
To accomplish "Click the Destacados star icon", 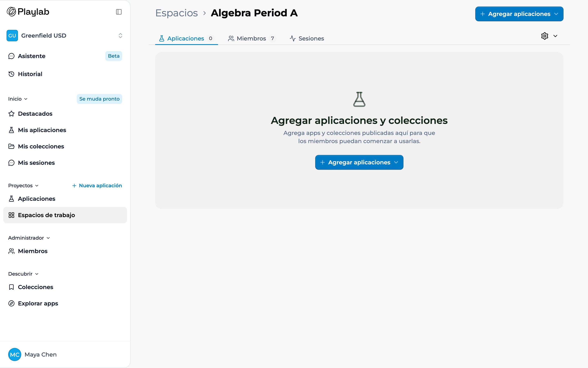I will tap(11, 114).
